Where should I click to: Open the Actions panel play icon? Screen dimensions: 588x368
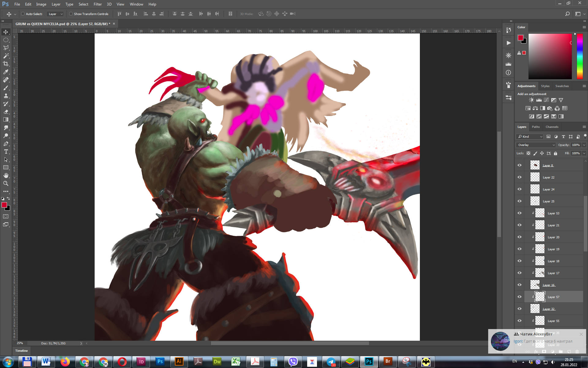coord(508,43)
